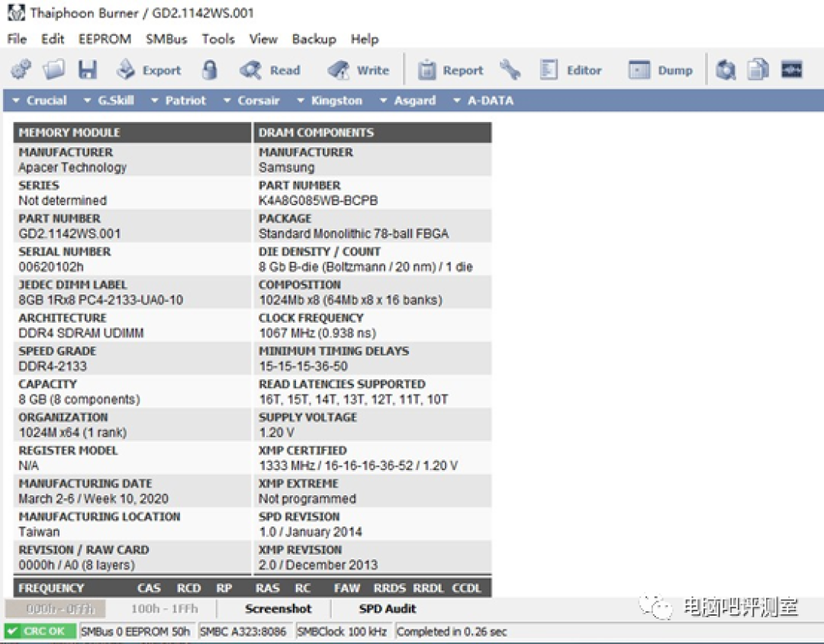Open the Editor toolbar button

571,70
